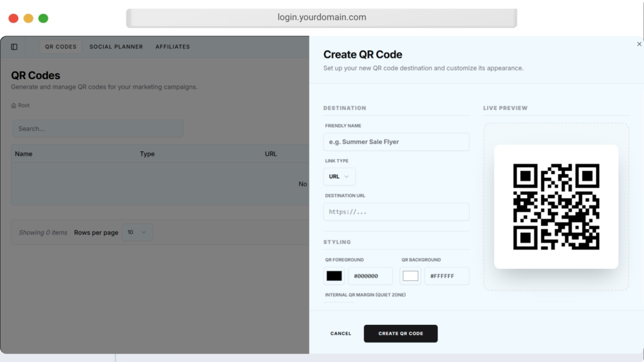Click into the Destination URL field
The height and width of the screenshot is (362, 644).
point(396,212)
